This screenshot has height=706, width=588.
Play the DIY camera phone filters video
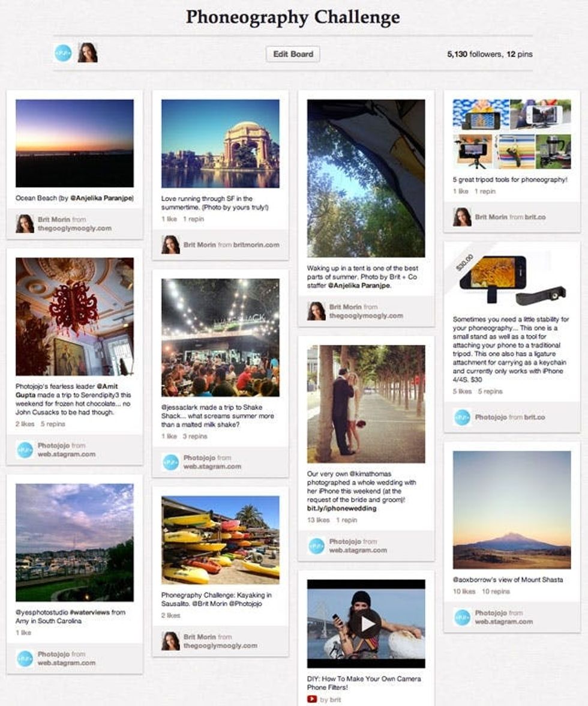pos(366,624)
